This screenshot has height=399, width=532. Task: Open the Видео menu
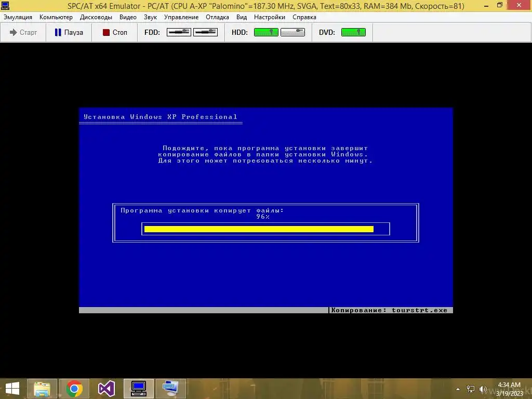tap(128, 17)
